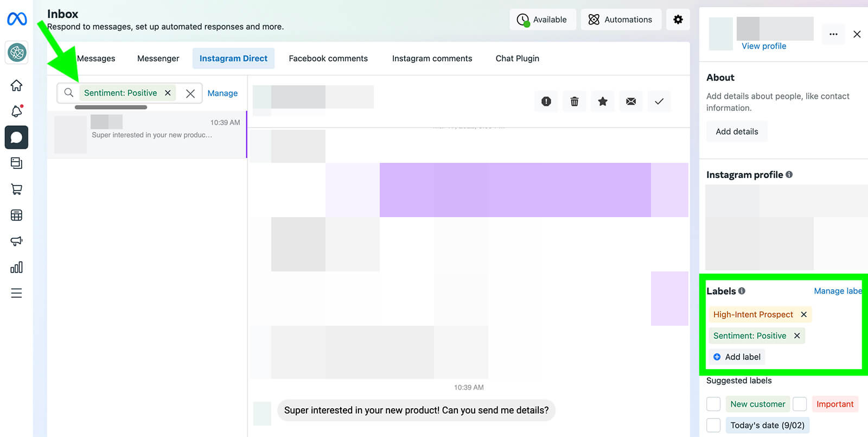Switch to Messenger tab

pos(158,58)
